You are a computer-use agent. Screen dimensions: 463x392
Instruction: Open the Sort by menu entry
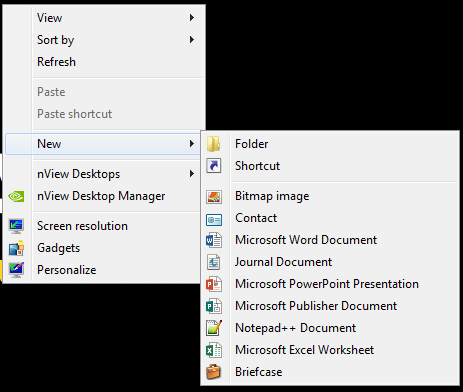click(104, 40)
